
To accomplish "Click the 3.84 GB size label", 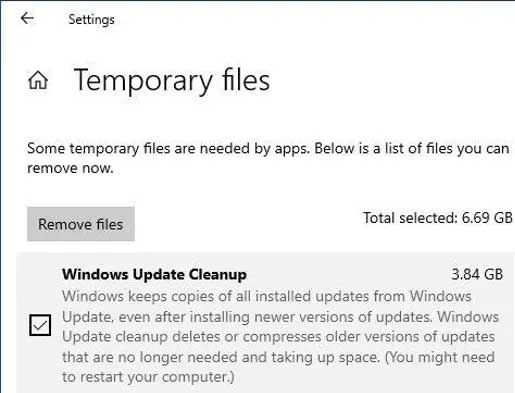I will point(477,274).
